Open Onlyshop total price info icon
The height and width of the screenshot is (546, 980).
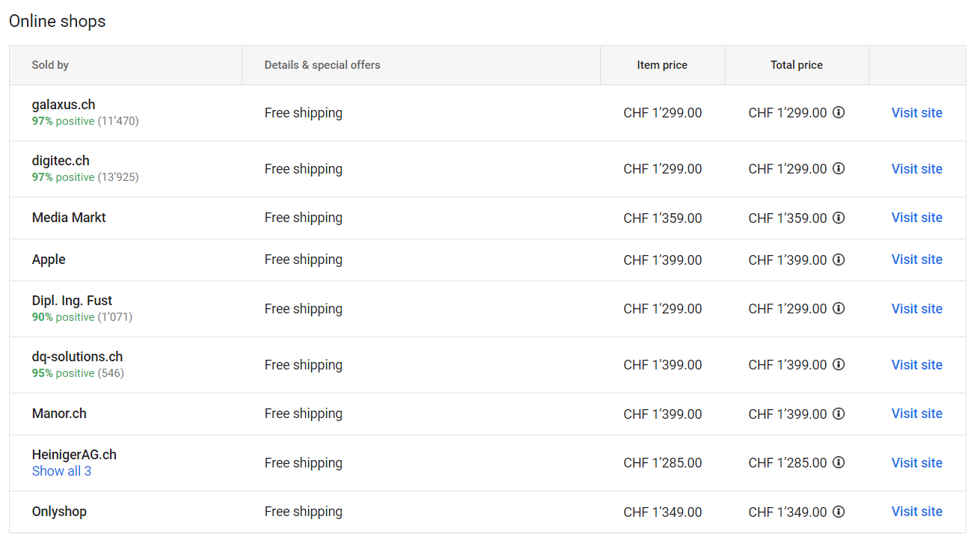pyautogui.click(x=839, y=512)
